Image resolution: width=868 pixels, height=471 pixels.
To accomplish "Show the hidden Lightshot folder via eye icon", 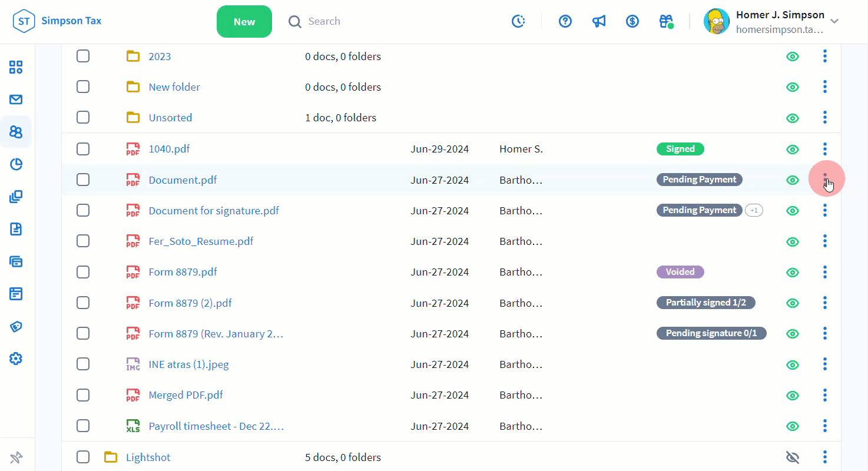I will tap(793, 457).
